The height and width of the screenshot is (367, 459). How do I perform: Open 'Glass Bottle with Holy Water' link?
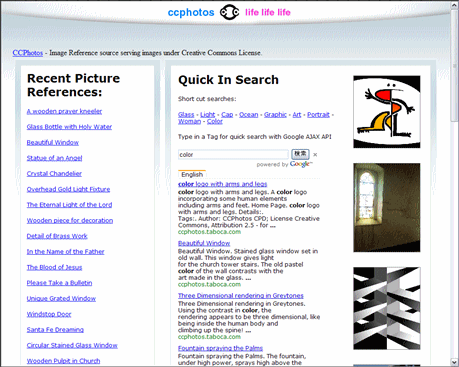coord(69,127)
